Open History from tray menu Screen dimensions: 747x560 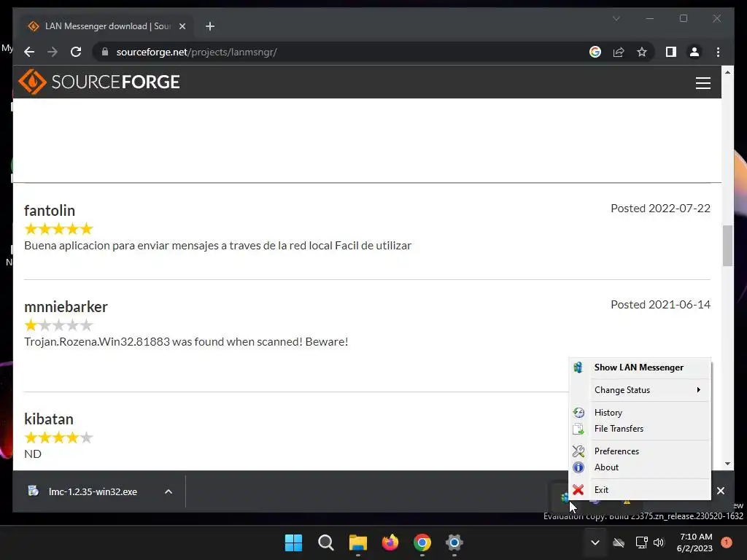pos(640,413)
